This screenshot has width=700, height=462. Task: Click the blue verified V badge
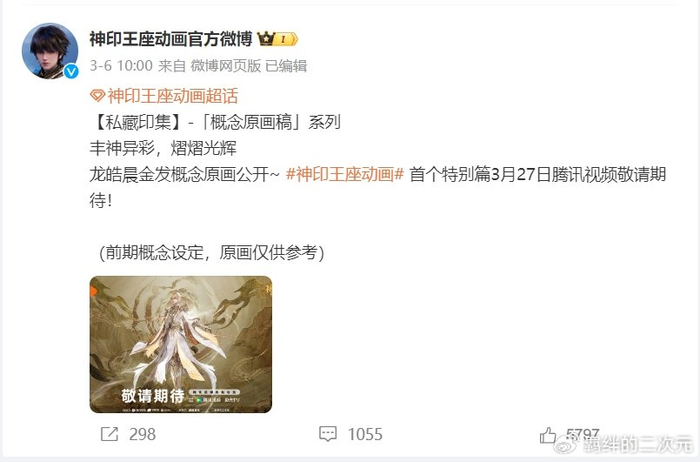point(71,71)
